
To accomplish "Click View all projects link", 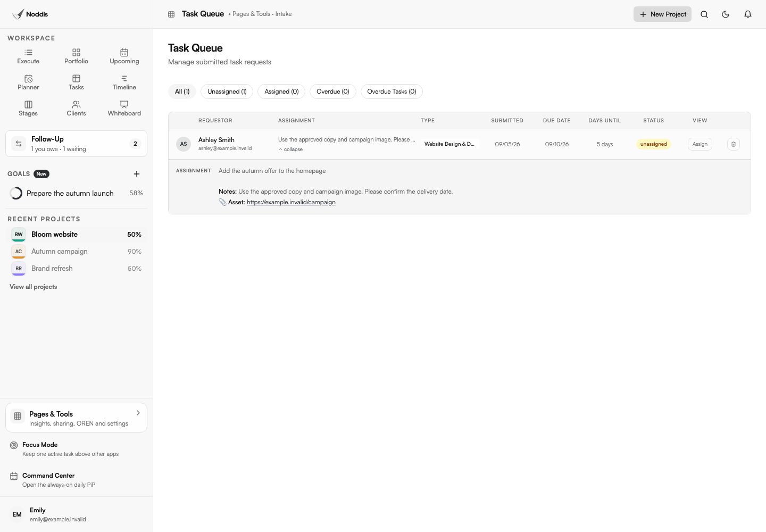I will point(33,287).
